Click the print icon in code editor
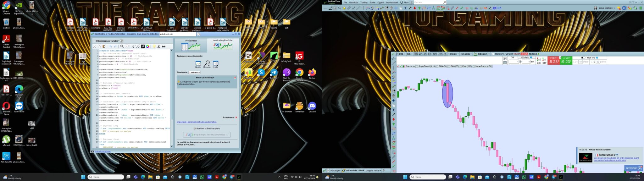Viewport: 644px width, 181px height. click(164, 47)
